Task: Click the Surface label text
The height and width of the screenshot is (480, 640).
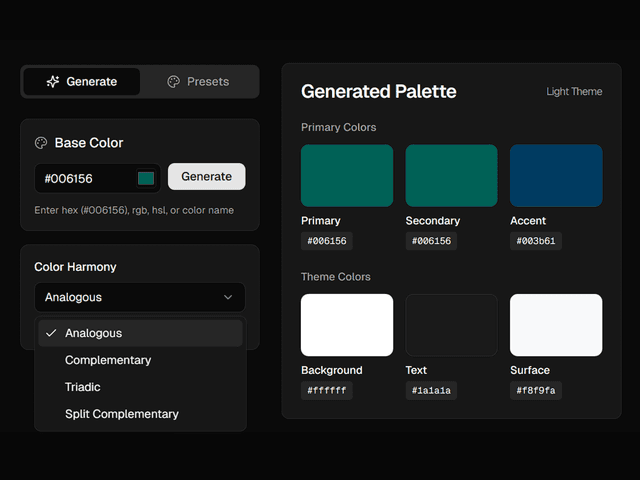Action: pyautogui.click(x=530, y=370)
